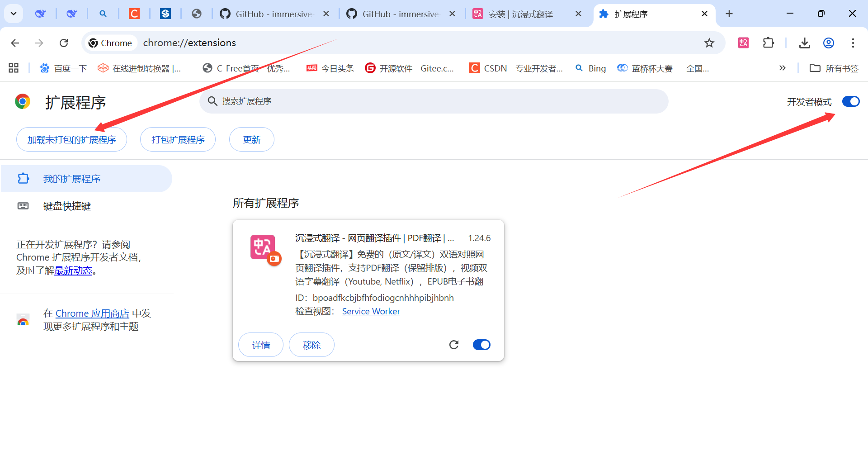Click 详情 button on extension card
The height and width of the screenshot is (456, 868).
click(261, 345)
